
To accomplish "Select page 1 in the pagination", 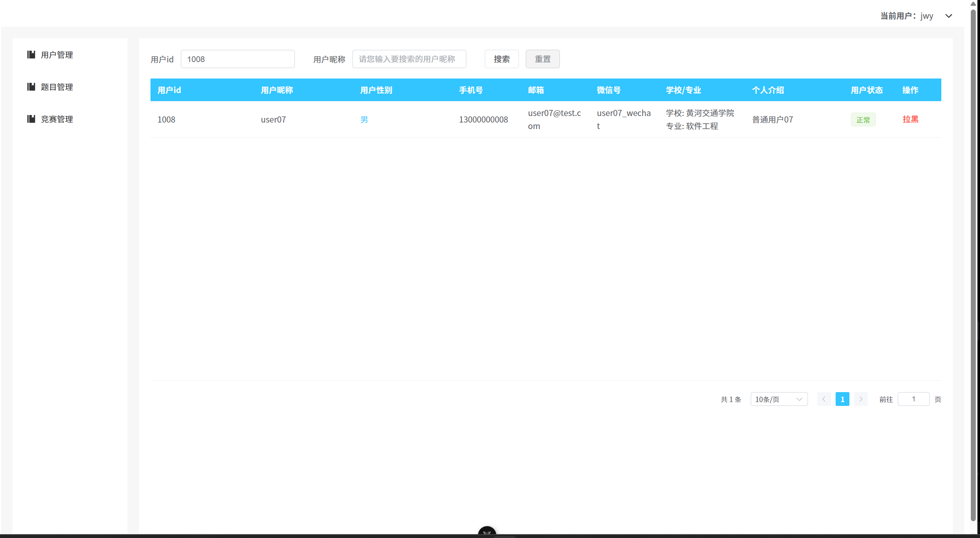I will [x=842, y=399].
